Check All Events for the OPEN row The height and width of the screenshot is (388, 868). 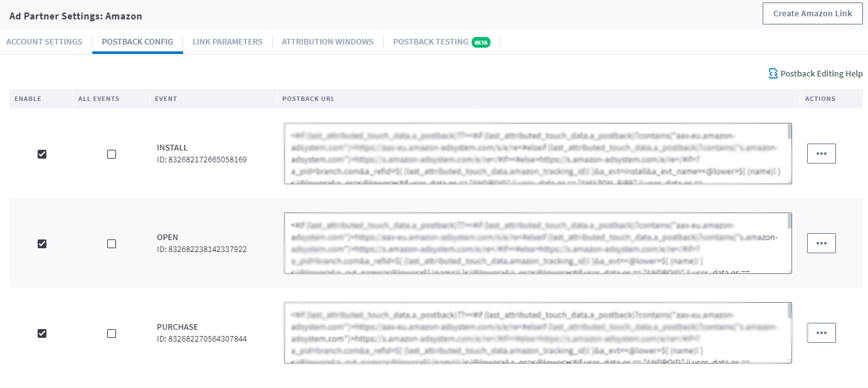click(112, 244)
